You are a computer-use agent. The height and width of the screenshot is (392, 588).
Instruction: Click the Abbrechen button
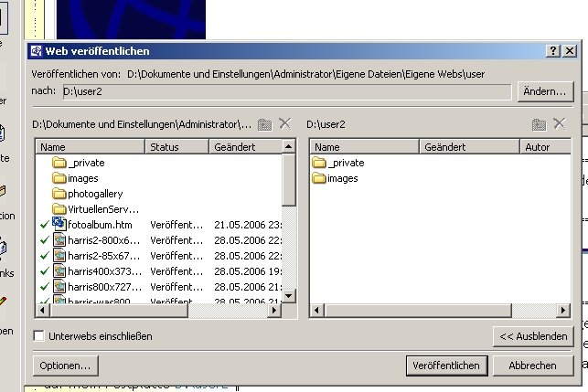point(533,366)
